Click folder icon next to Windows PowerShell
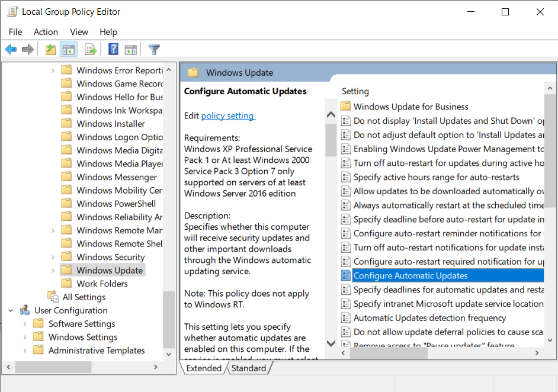 tap(66, 203)
